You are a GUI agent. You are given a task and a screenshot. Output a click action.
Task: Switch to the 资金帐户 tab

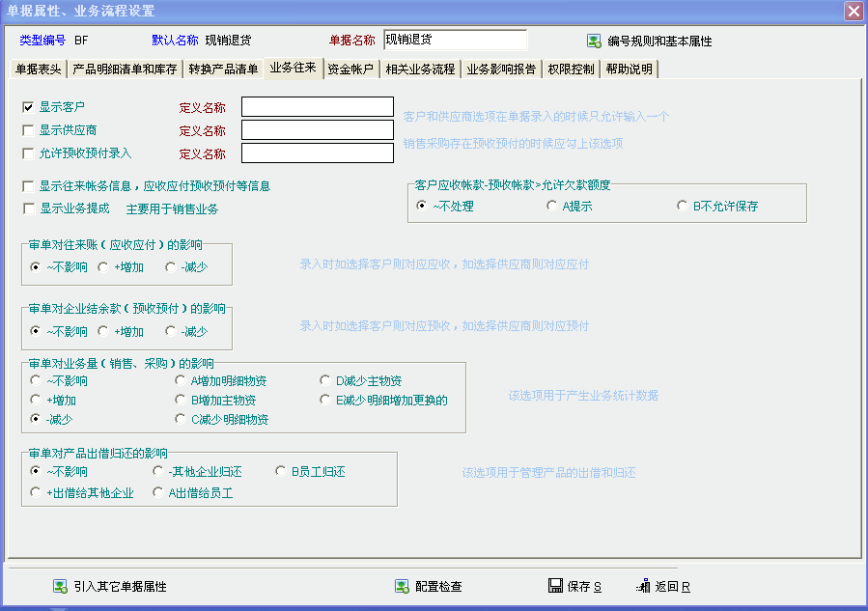click(x=350, y=69)
